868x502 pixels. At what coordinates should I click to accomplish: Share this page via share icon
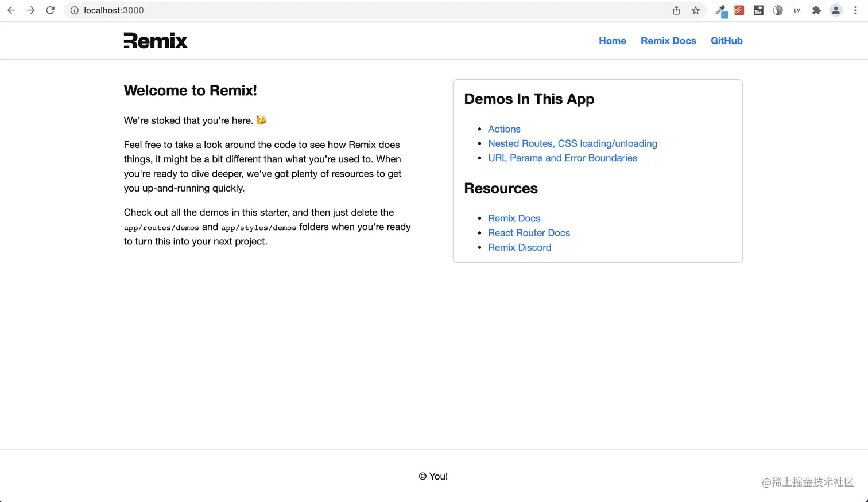676,10
